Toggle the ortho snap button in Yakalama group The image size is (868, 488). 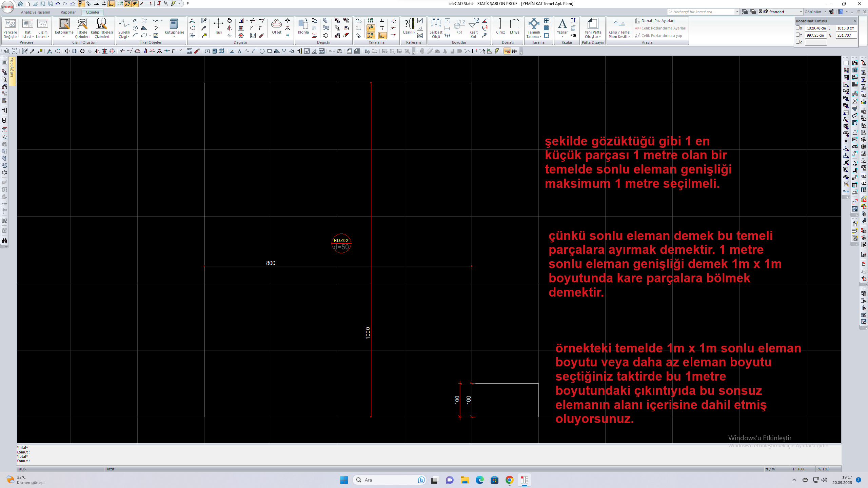[382, 35]
